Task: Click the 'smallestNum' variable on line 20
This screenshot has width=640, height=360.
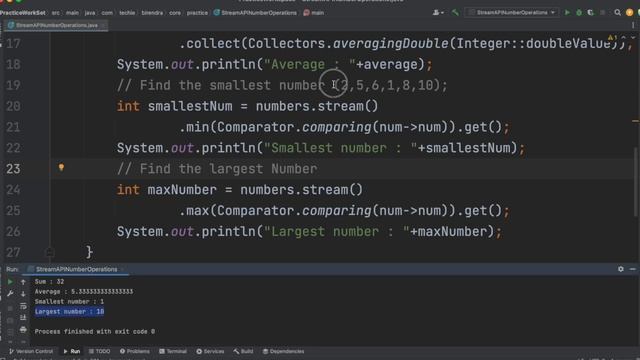Action: coord(190,106)
